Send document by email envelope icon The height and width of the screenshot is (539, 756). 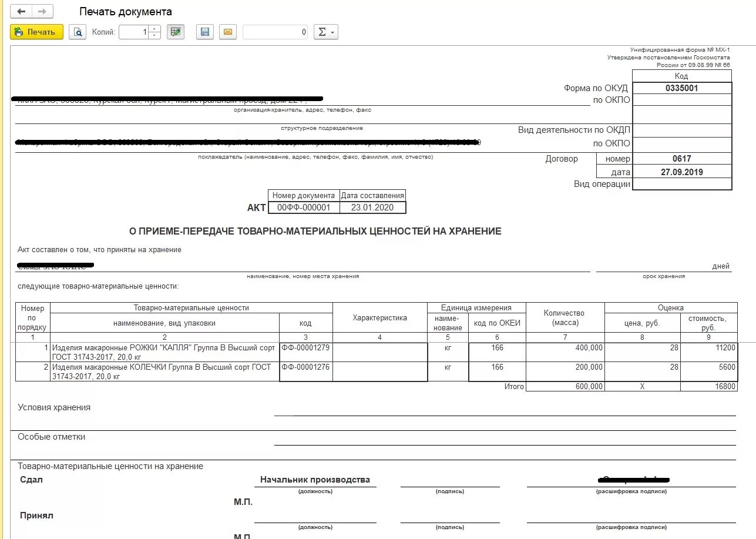point(228,32)
